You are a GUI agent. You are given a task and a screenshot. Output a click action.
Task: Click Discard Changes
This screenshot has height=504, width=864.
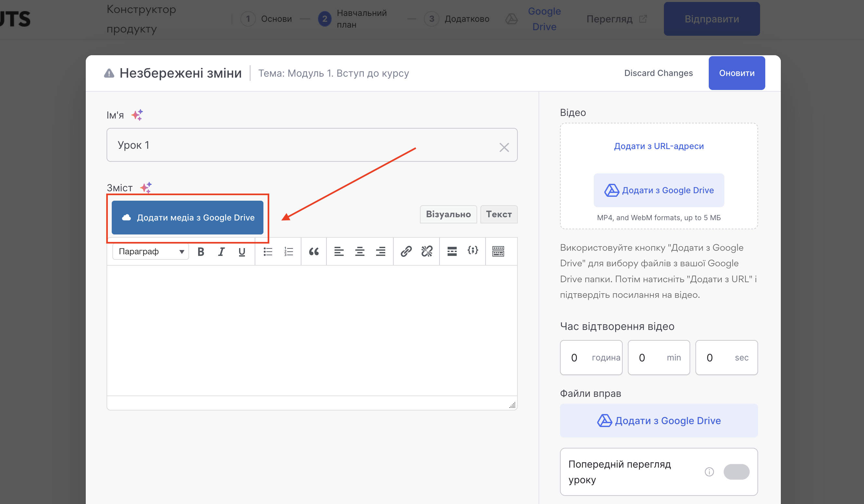click(658, 73)
